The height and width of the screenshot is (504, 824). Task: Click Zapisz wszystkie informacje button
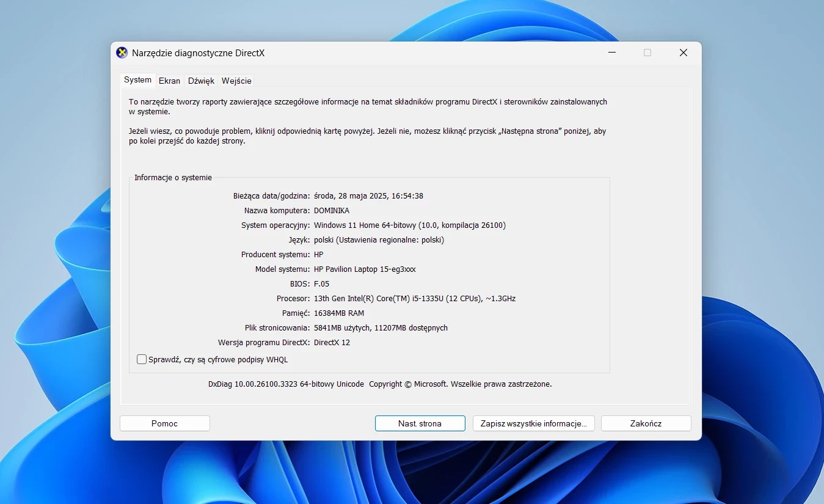click(534, 423)
